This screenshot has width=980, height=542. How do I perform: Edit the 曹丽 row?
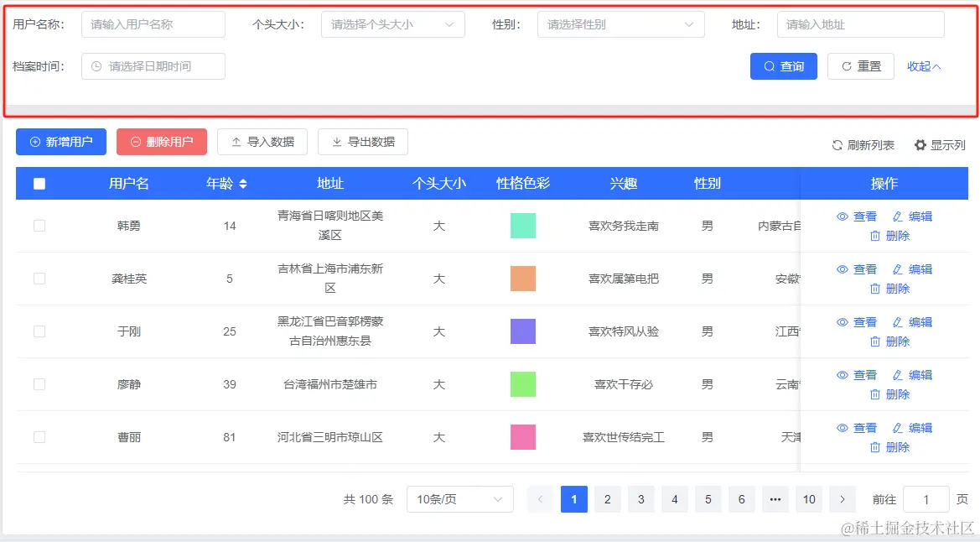[912, 428]
